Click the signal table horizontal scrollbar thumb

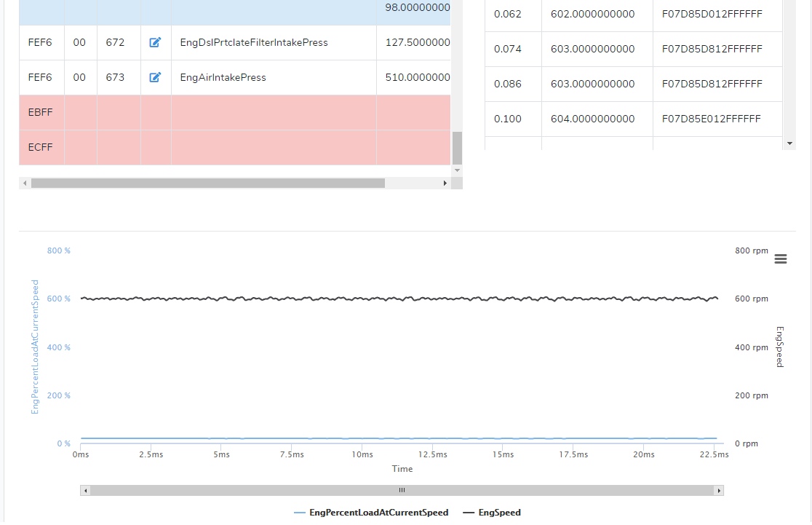point(207,183)
